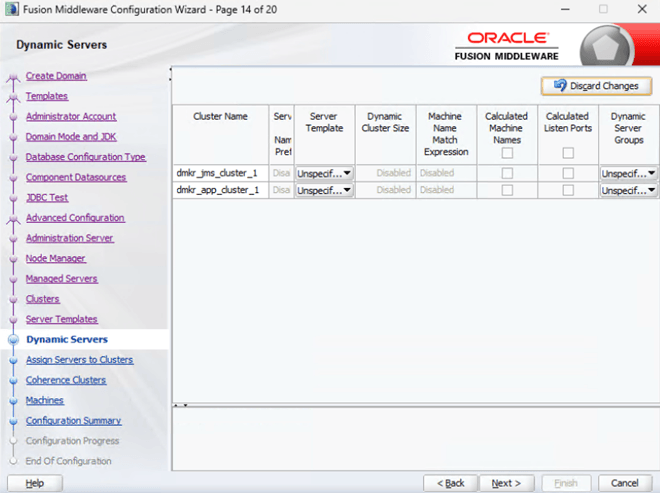Select the dmkr_app_cluster_1 cluster name cell
660x493 pixels.
221,190
